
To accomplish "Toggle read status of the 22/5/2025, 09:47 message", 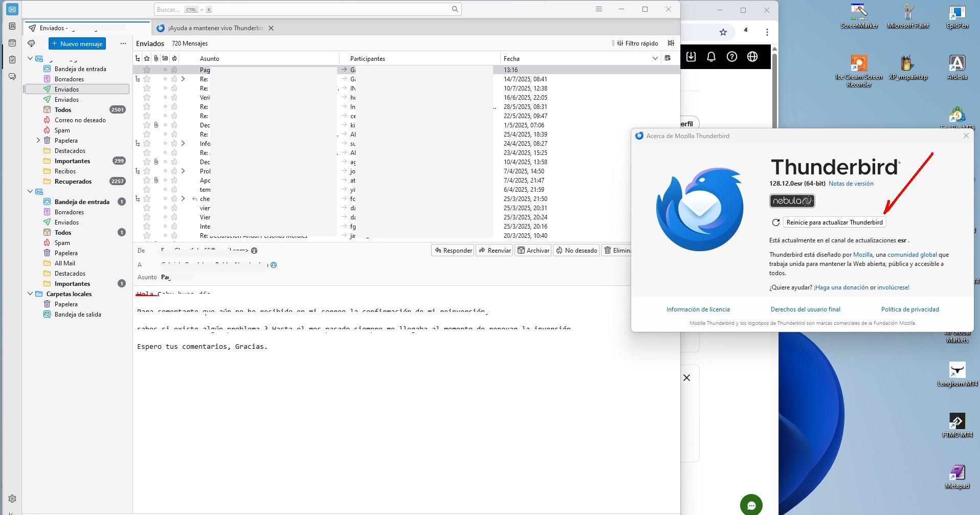I will tap(165, 116).
